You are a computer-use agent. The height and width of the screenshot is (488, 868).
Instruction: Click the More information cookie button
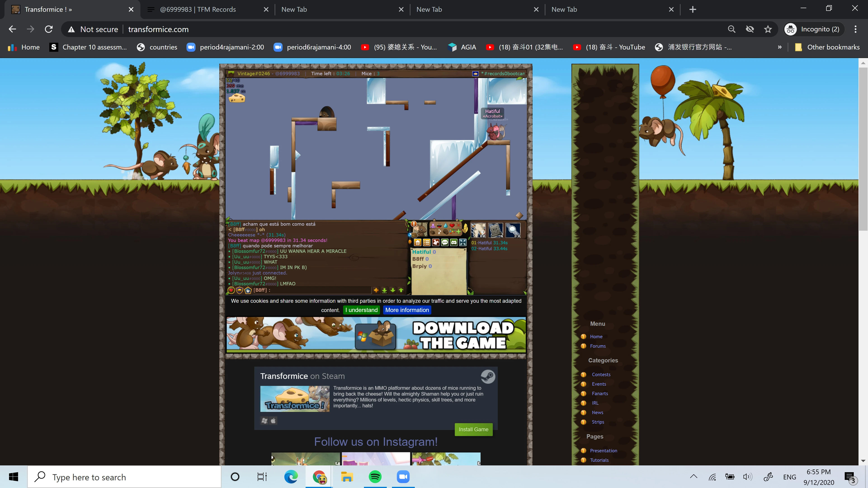[407, 310]
